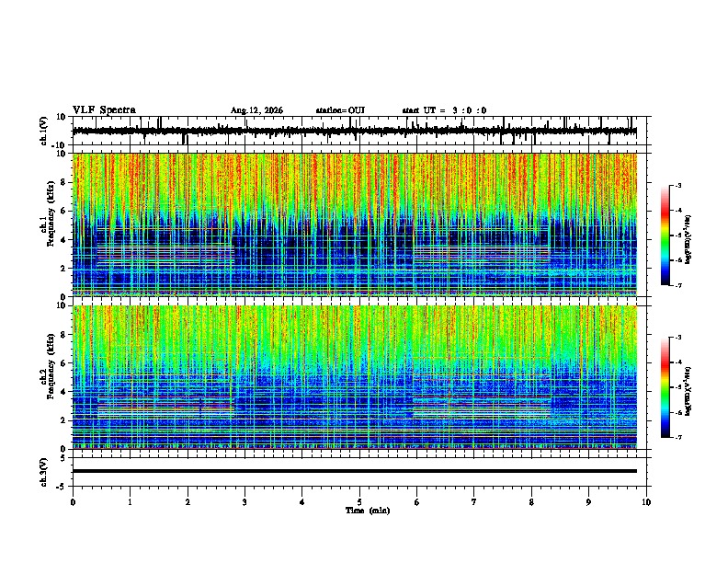Click the 8 minute tick label
This screenshot has width=728, height=563.
click(x=531, y=502)
